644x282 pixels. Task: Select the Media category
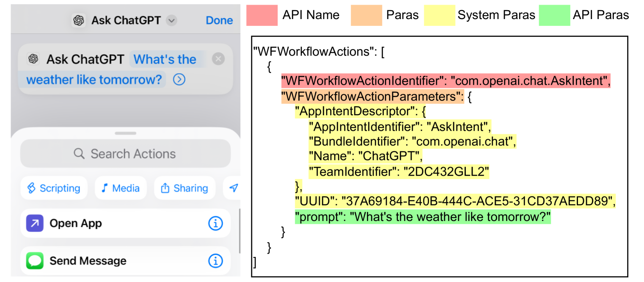pyautogui.click(x=121, y=188)
